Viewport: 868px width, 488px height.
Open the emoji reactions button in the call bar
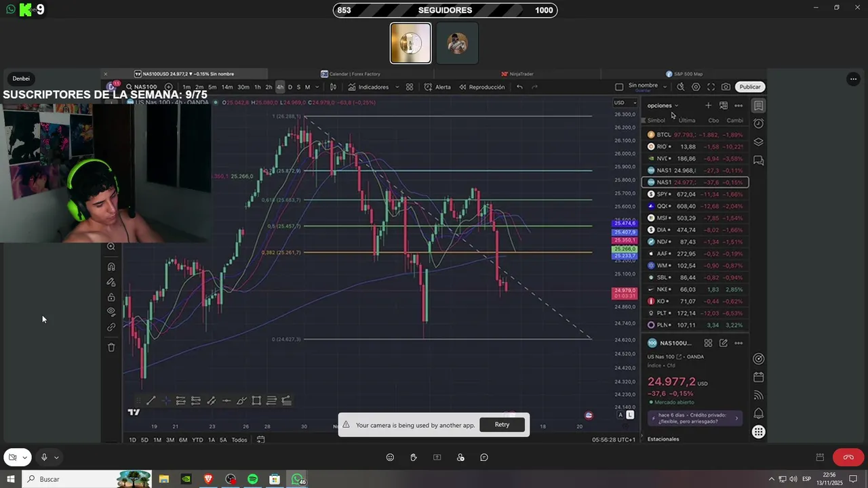click(390, 457)
